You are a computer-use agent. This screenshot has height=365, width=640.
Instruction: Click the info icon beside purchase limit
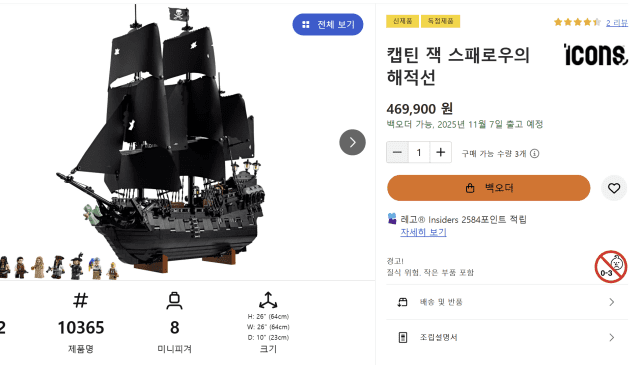tap(534, 154)
